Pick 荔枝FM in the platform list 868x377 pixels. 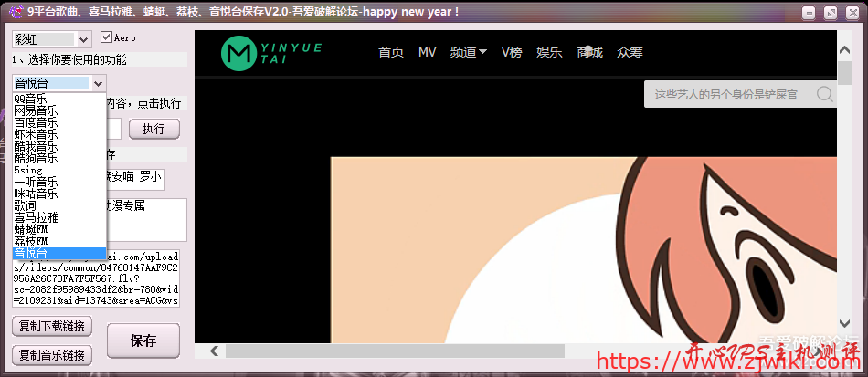[x=31, y=241]
